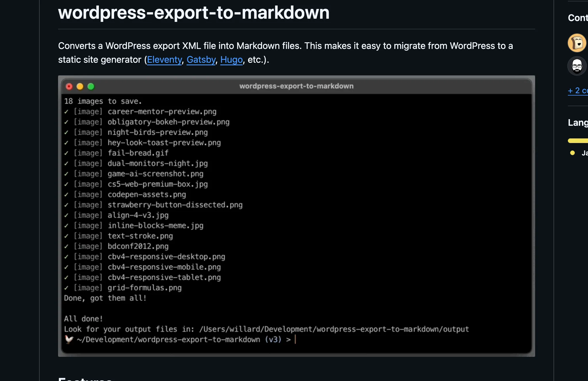The height and width of the screenshot is (381, 588).
Task: Click the toast avatar contributor icon
Action: (x=577, y=43)
